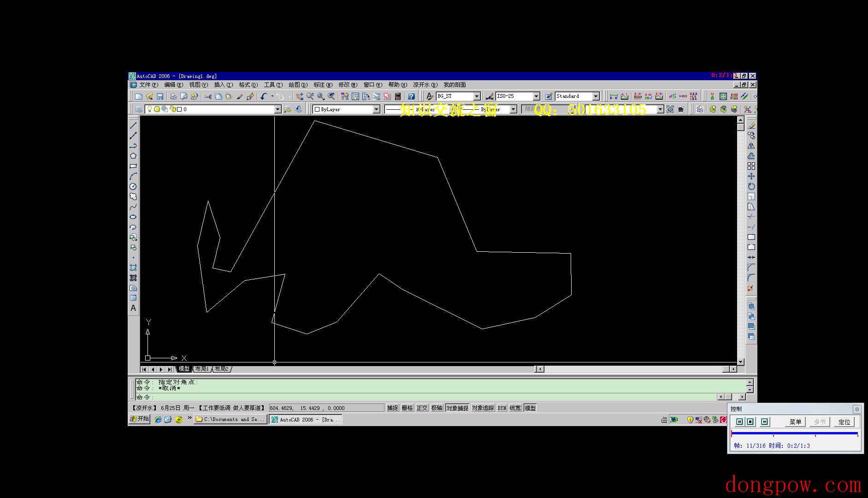This screenshot has height=498, width=868.
Task: Toggle 极轴 polar tracking in status bar
Action: pos(437,408)
